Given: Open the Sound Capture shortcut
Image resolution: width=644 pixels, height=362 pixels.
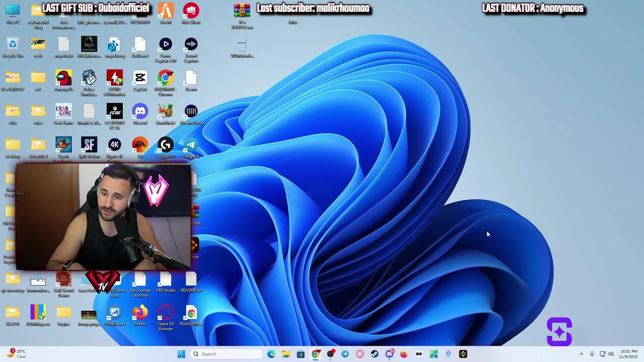Looking at the screenshot, I should pos(191,50).
